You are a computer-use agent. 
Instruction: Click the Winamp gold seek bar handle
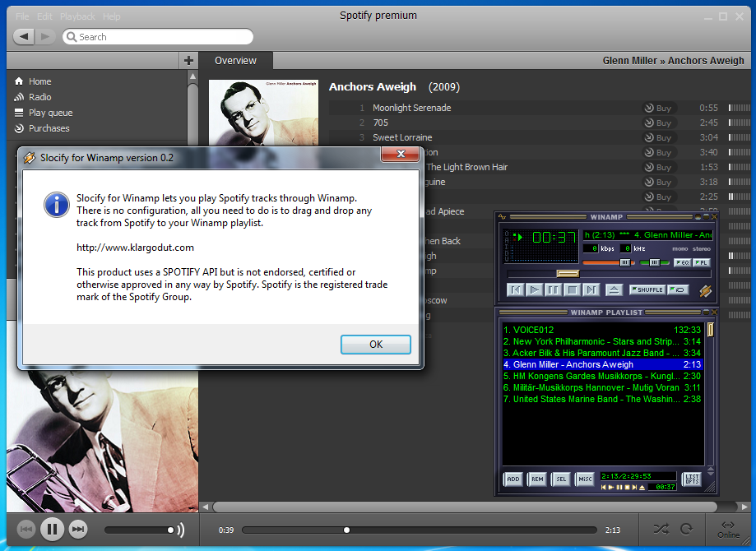coord(568,274)
